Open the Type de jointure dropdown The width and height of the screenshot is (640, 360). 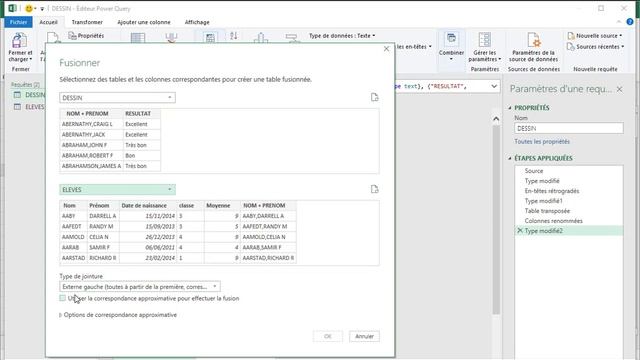click(140, 287)
